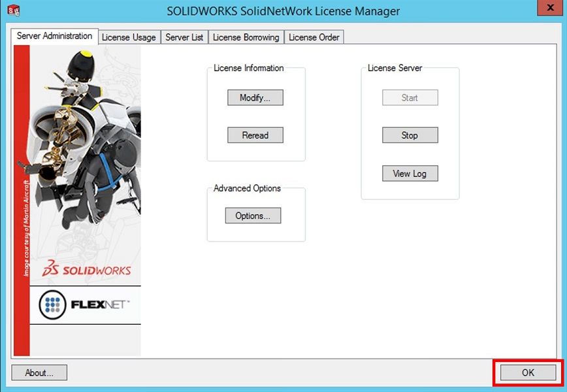This screenshot has height=392, width=567.
Task: Open the View Log button
Action: 410,174
